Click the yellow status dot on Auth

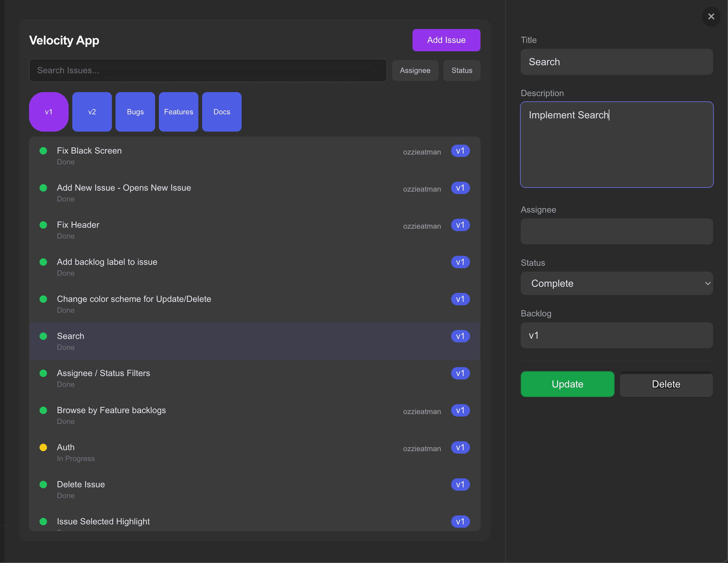click(x=43, y=447)
